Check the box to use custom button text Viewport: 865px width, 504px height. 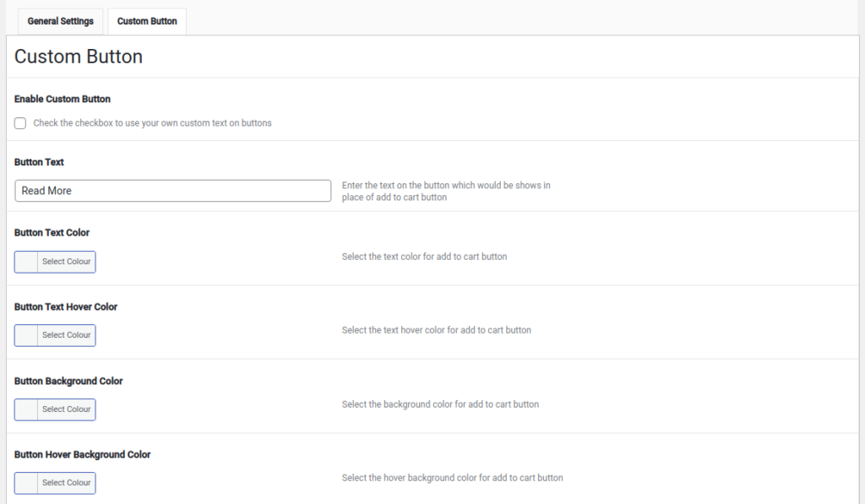point(19,122)
